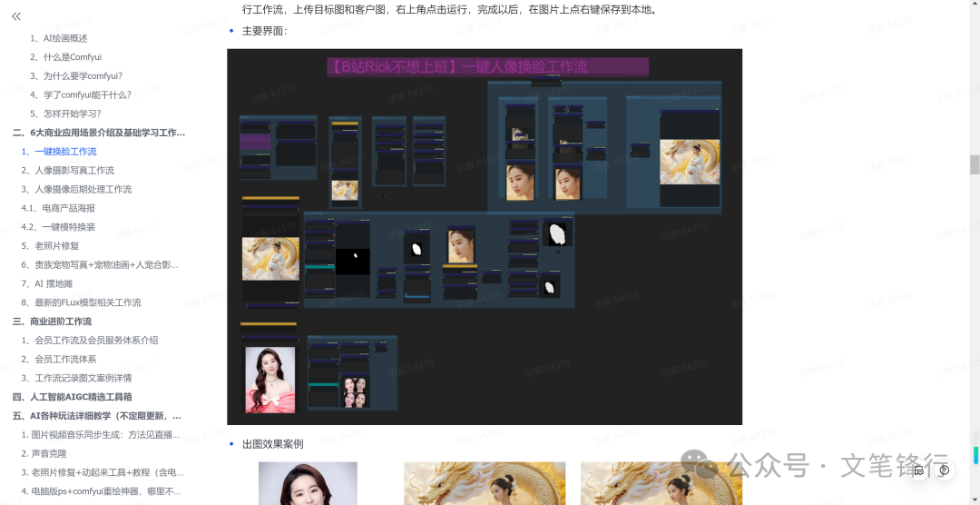Click the help question mark icon

[x=945, y=470]
